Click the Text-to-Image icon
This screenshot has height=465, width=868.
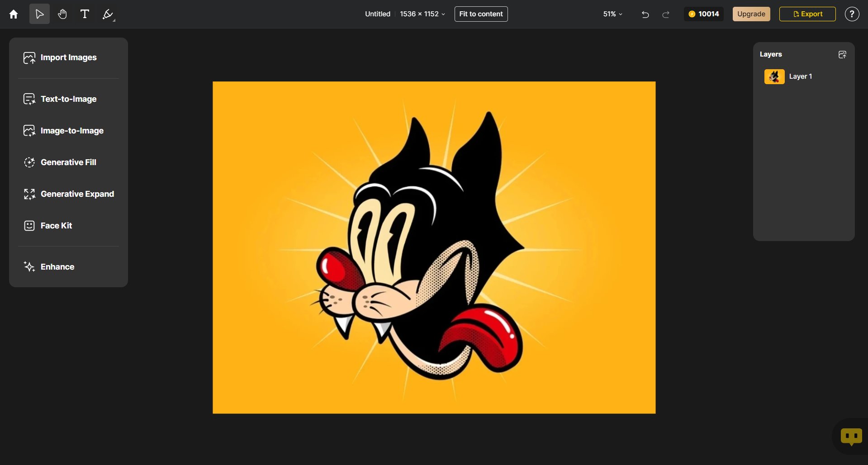pos(29,99)
